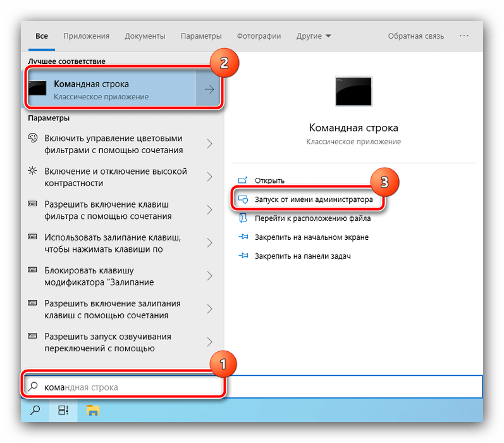Image resolution: width=504 pixels, height=443 pixels.
Task: Click pin icon for начальном экране
Action: point(243,237)
